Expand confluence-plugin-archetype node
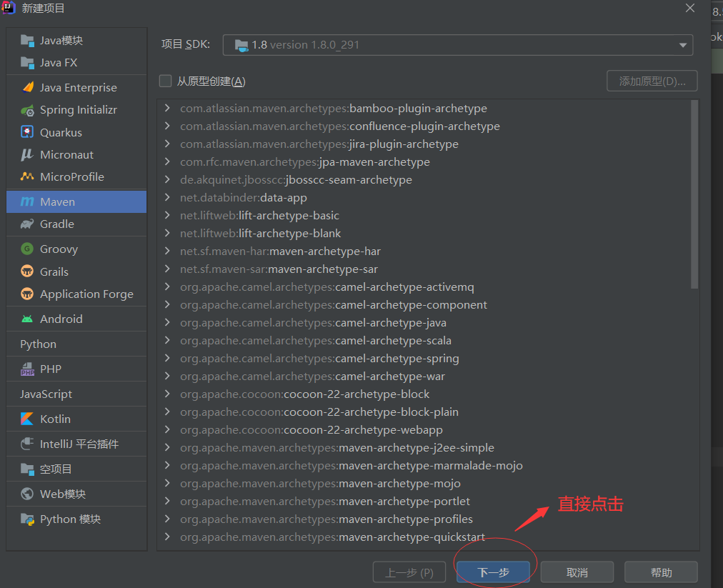723x588 pixels. tap(167, 126)
